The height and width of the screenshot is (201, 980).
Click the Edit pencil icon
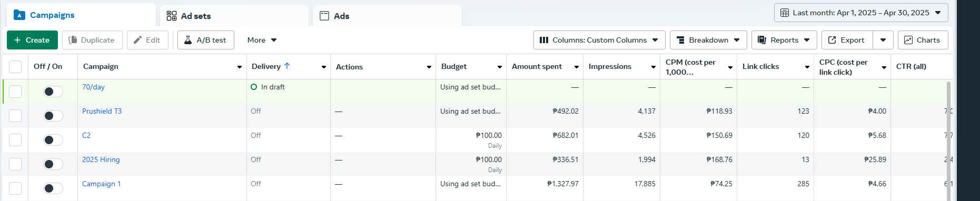(x=137, y=40)
